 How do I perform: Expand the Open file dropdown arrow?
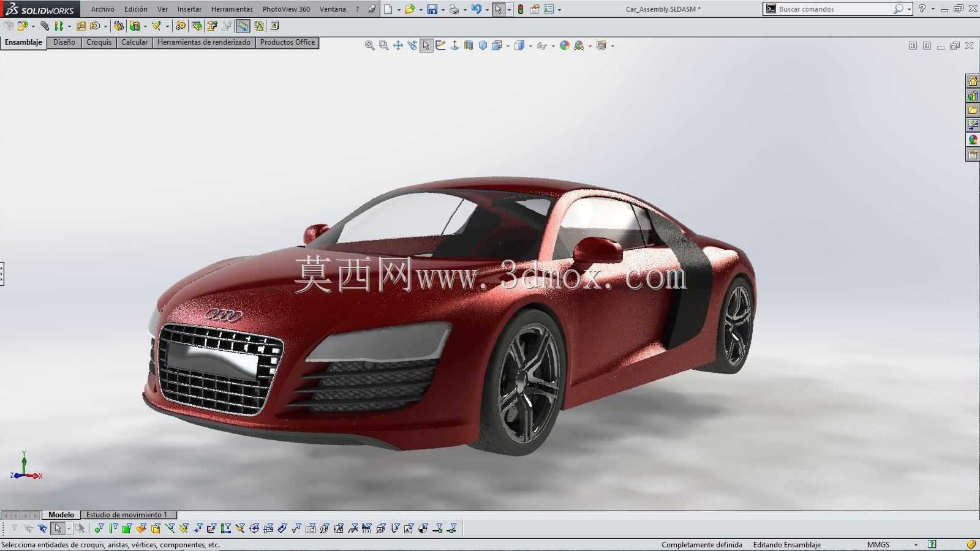tap(421, 10)
